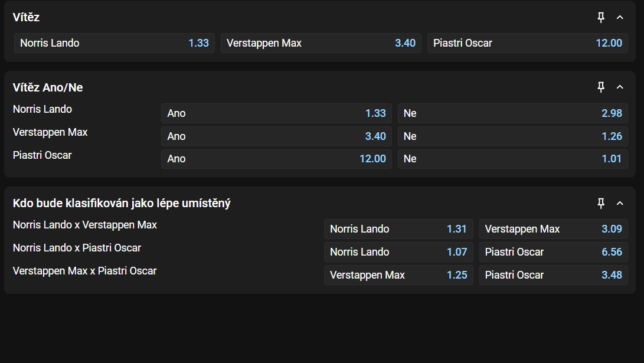Screen dimensions: 644x363
Task: Choose Ne for Verstappen Max at 1.26
Action: point(512,136)
